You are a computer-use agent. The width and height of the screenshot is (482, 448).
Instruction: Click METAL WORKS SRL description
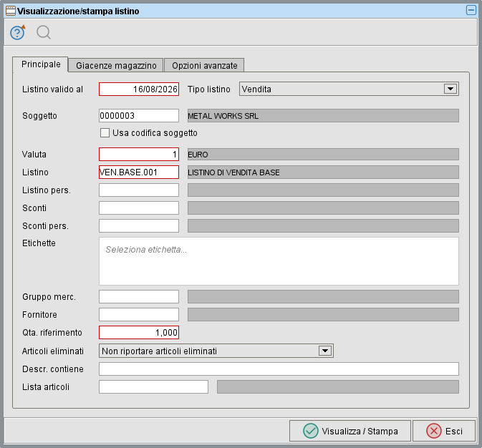(x=323, y=115)
